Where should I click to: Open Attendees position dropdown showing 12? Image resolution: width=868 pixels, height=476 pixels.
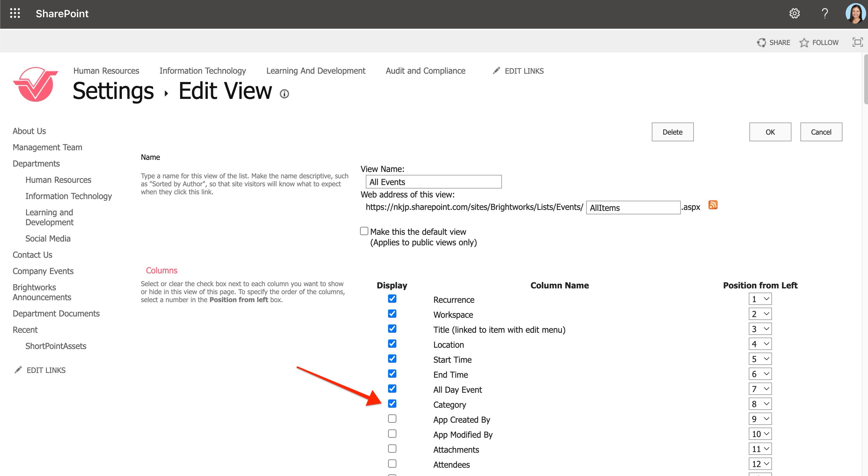click(x=760, y=464)
